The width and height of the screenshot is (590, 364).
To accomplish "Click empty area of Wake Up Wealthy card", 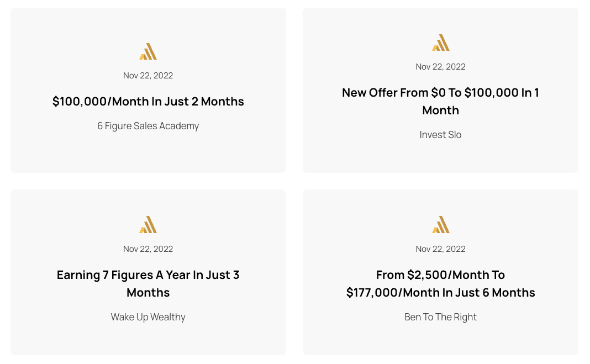I will [x=148, y=340].
